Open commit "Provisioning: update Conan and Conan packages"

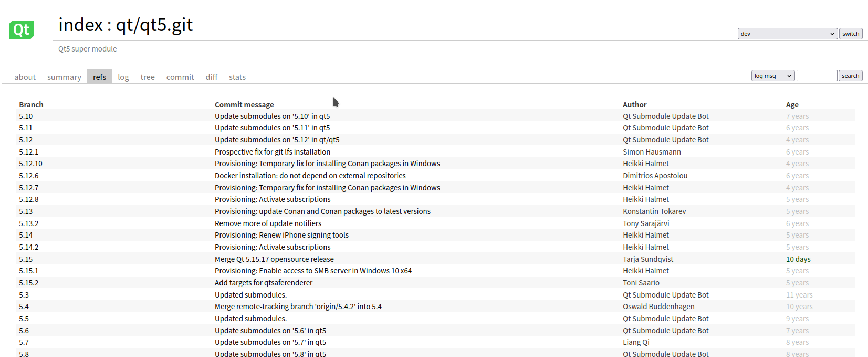[322, 211]
